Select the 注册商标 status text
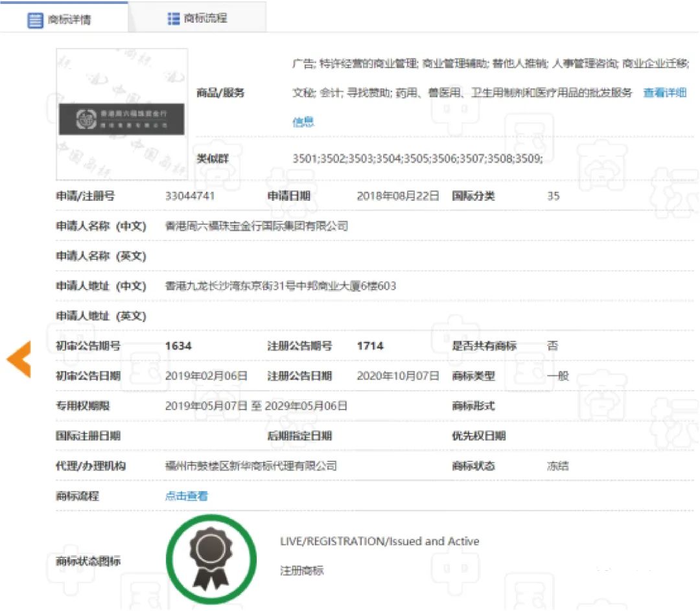Screen dimensions: 700x611 click(302, 570)
